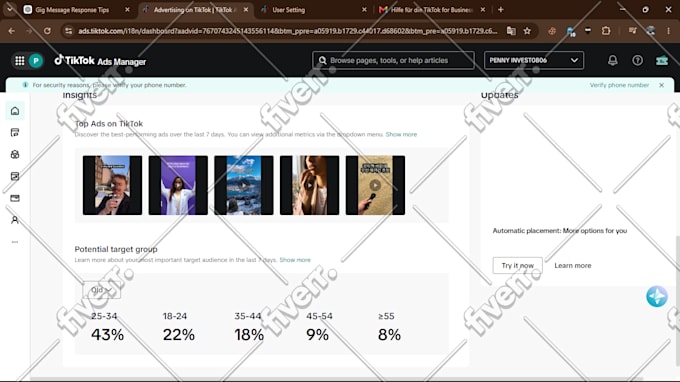The width and height of the screenshot is (680, 382).
Task: Open the help question mark icon
Action: (637, 60)
